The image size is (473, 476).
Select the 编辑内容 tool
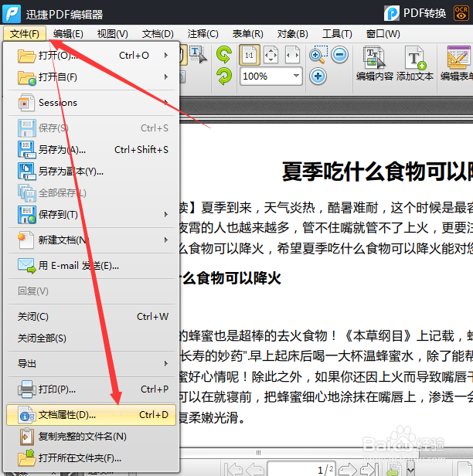[x=374, y=63]
